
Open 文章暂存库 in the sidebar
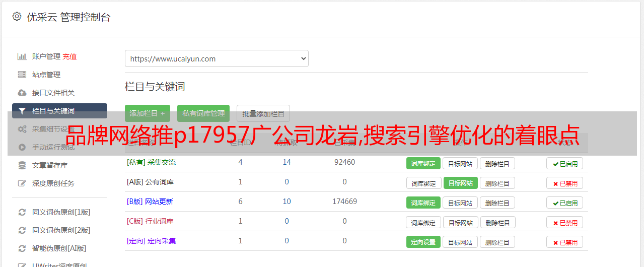click(x=50, y=165)
